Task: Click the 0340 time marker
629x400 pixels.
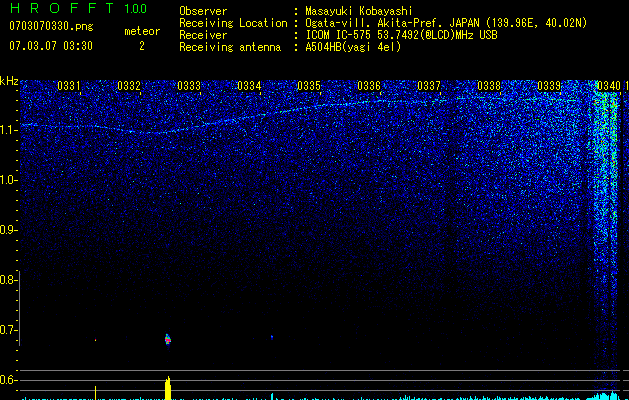Action: point(609,86)
